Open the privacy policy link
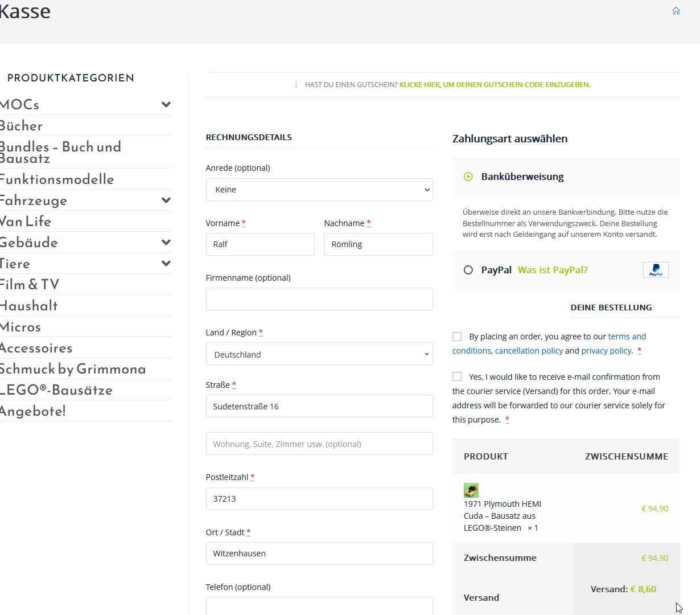Screen dimensions: 700x615 tap(606, 351)
